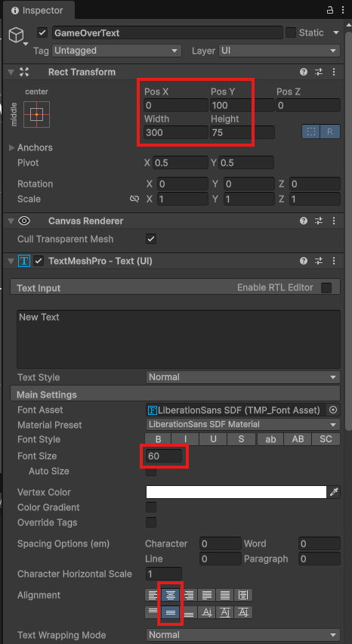Open the anchor presets box

click(36, 114)
